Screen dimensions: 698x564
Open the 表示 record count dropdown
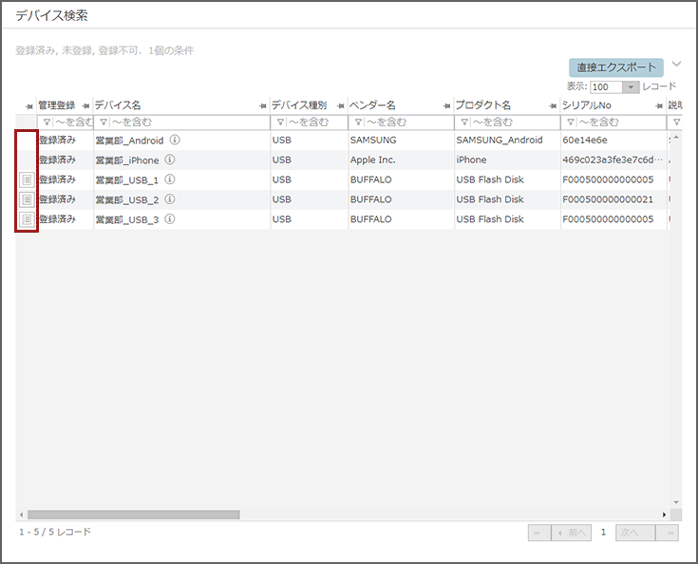(630, 87)
